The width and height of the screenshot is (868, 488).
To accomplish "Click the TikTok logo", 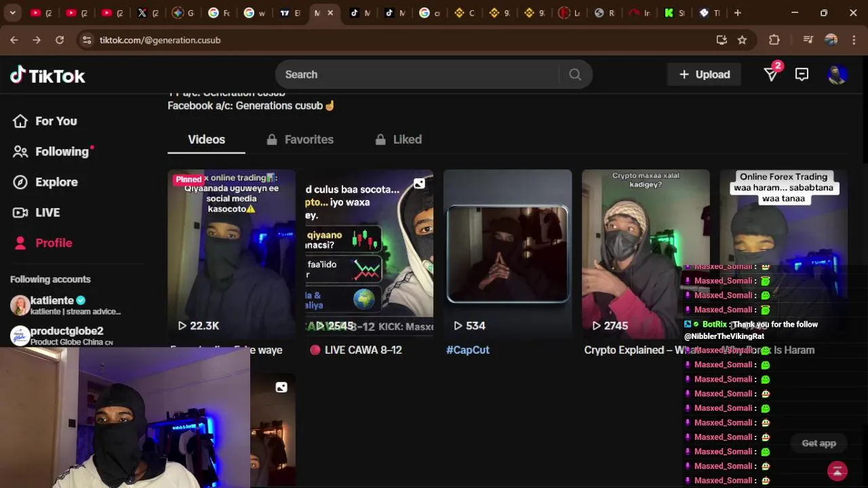I will click(x=47, y=75).
